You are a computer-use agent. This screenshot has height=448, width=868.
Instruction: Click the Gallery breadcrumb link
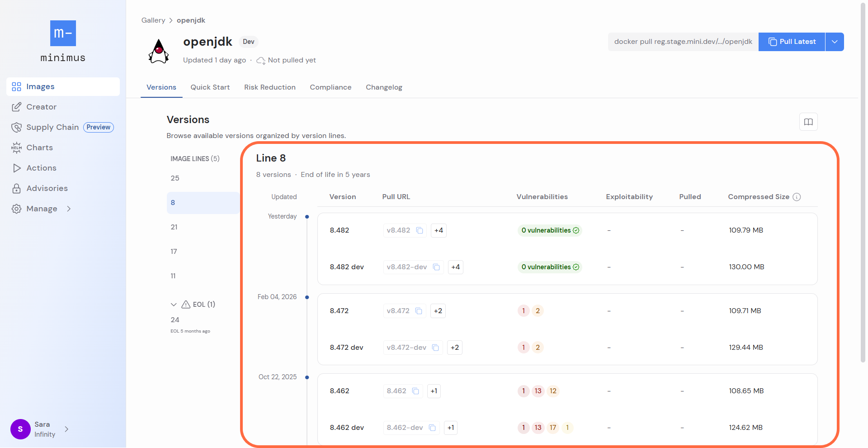[153, 20]
